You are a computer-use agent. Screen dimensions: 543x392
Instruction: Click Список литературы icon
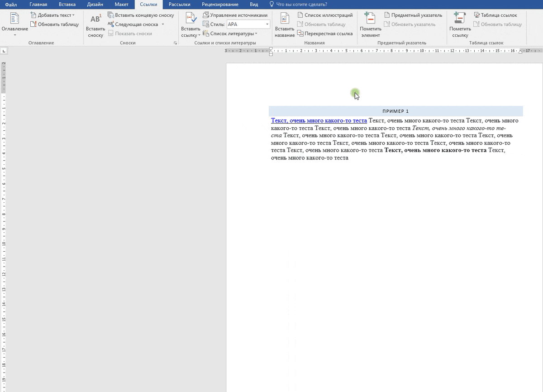pyautogui.click(x=206, y=33)
